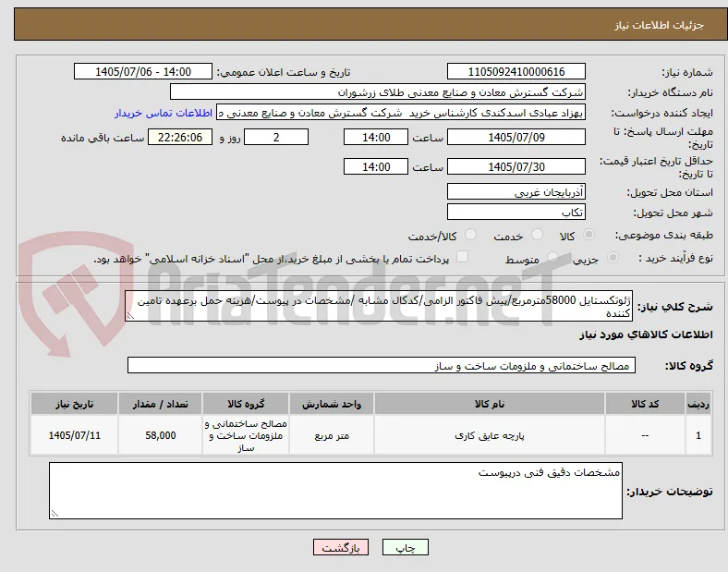Click the buyer organization name field
This screenshot has width=728, height=572.
coord(378,91)
